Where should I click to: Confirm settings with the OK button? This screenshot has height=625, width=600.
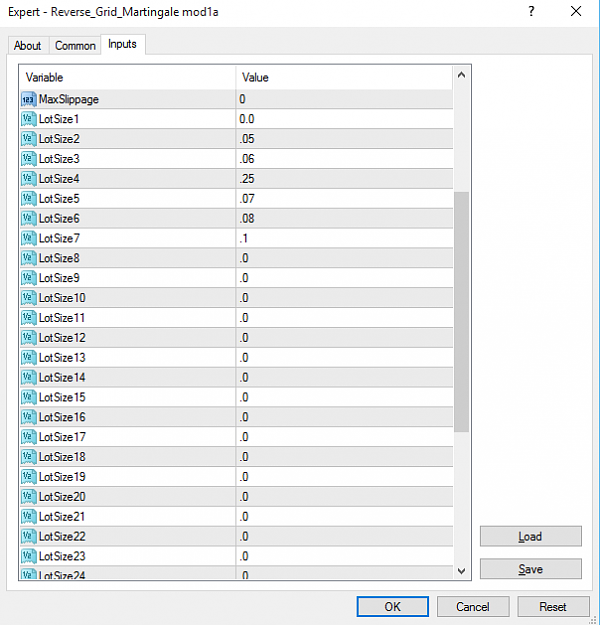pos(393,607)
